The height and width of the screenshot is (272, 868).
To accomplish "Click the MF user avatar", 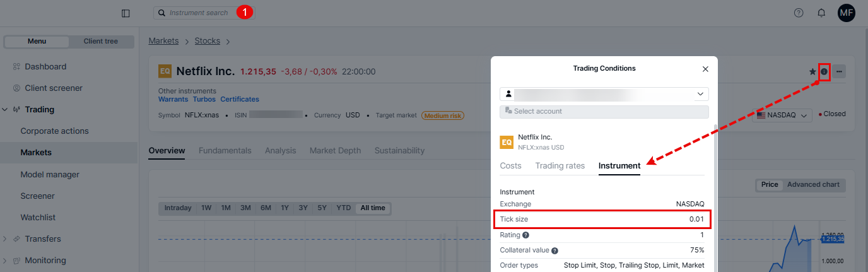I will [x=847, y=13].
